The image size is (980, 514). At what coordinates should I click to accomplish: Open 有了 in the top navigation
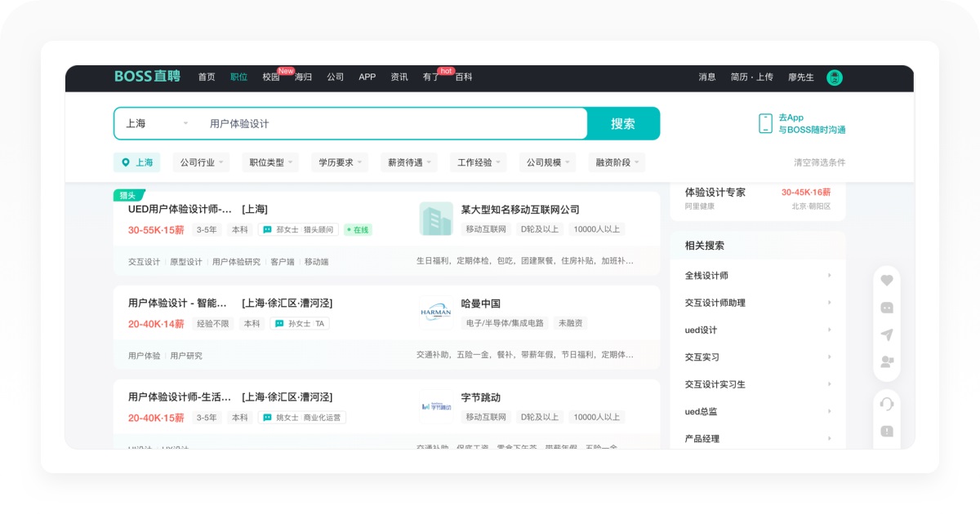(431, 77)
